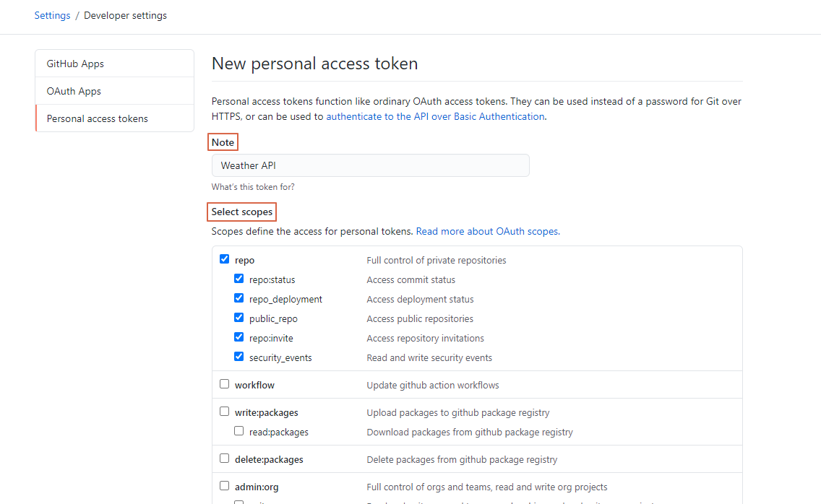Open the OAuth Apps sidebar item
The image size is (821, 504).
coord(115,91)
